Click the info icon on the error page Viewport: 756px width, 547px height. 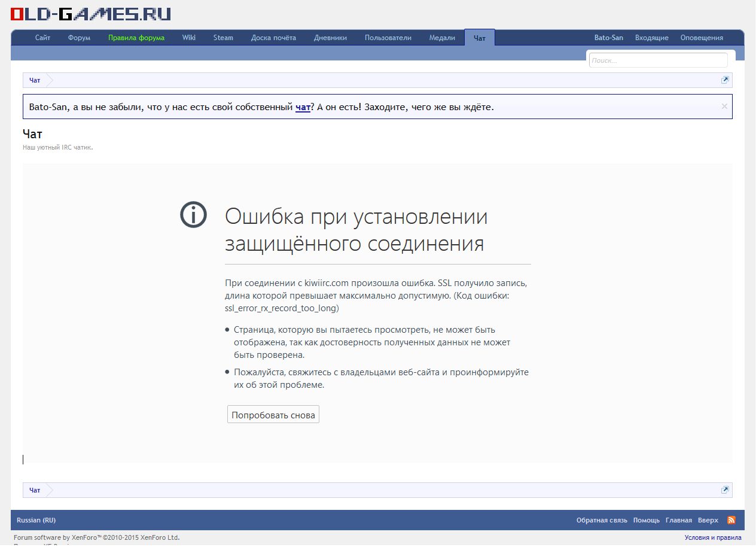coord(193,214)
